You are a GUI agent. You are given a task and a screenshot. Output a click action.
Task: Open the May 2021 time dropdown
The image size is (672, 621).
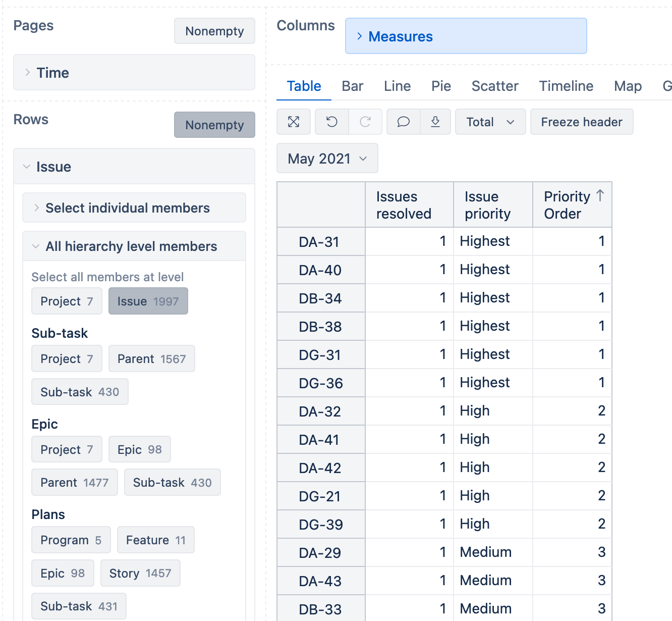tap(327, 159)
